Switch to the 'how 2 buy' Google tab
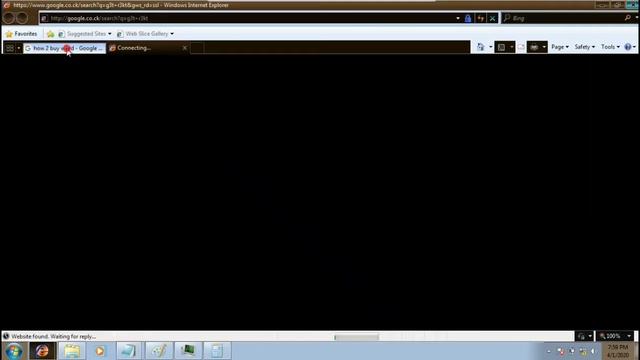 64,48
